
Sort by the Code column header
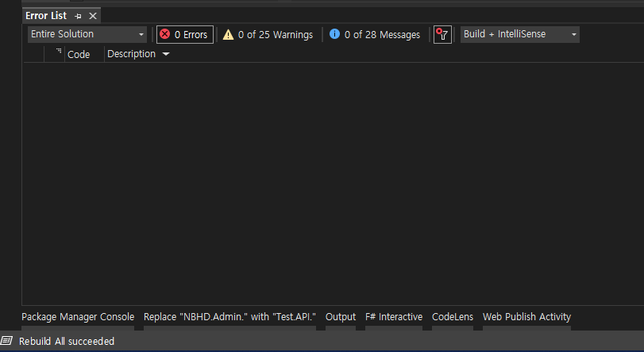point(79,54)
